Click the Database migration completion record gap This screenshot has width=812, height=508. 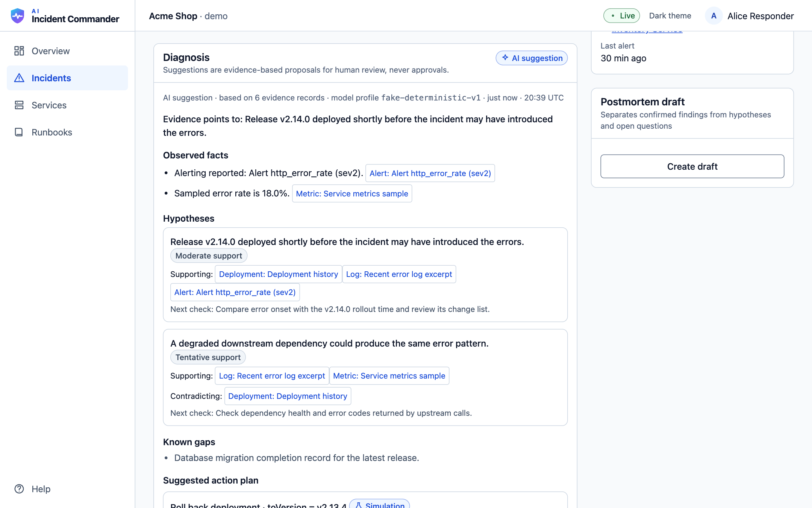297,458
